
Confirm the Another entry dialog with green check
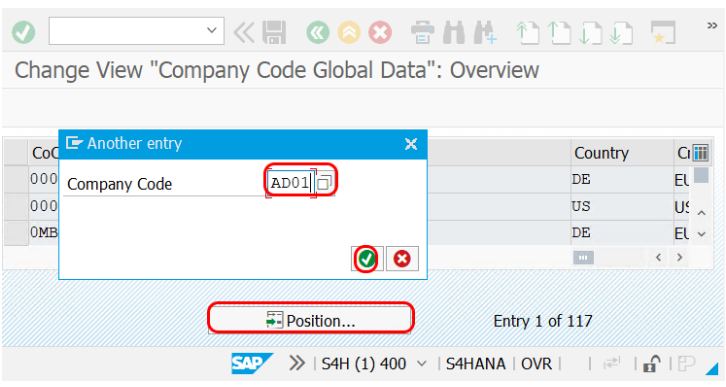[367, 258]
